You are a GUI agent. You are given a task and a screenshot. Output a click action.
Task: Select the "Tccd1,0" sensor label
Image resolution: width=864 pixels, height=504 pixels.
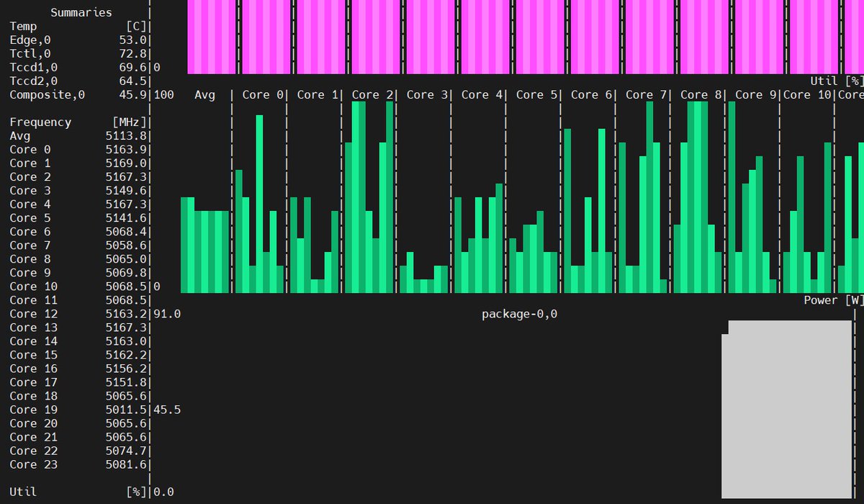coord(33,67)
